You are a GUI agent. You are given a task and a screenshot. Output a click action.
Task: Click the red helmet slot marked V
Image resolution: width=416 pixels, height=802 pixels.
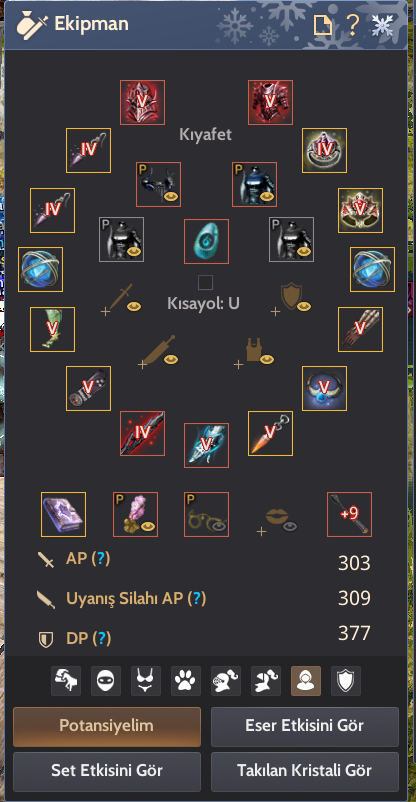click(142, 102)
